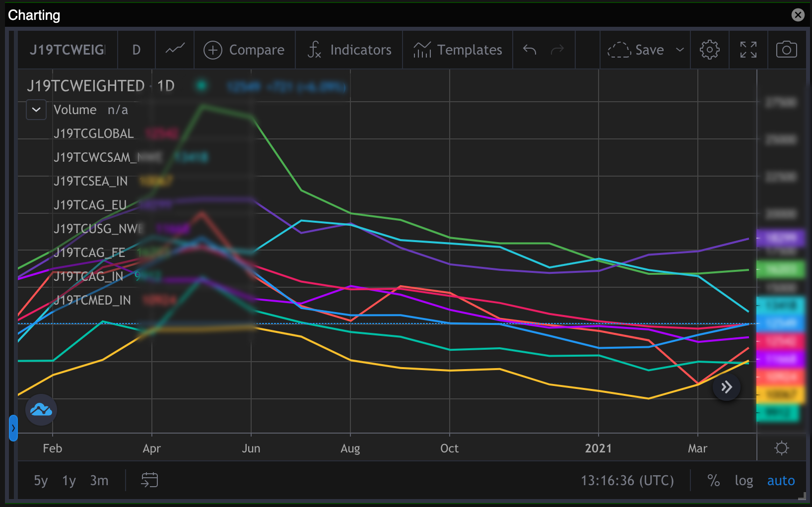Toggle auto scaling on the price axis
812x507 pixels.
tap(780, 480)
